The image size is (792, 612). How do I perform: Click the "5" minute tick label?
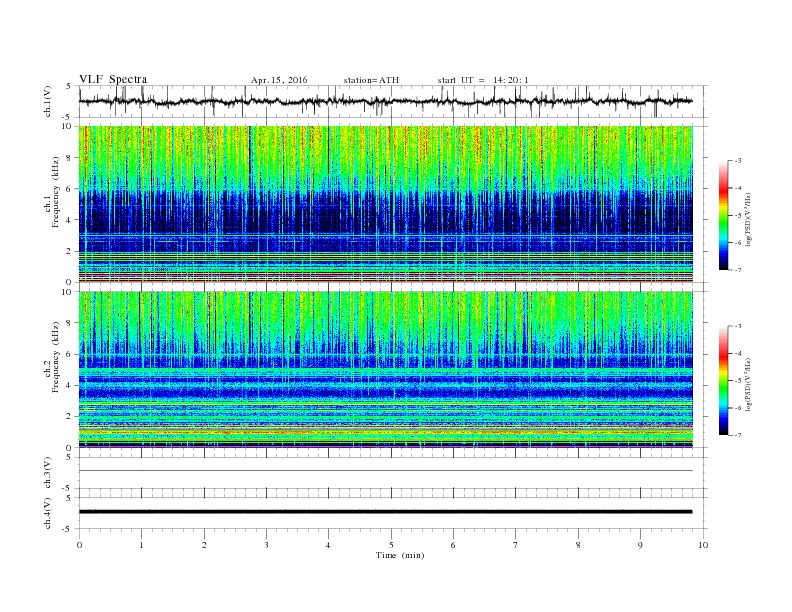click(391, 545)
